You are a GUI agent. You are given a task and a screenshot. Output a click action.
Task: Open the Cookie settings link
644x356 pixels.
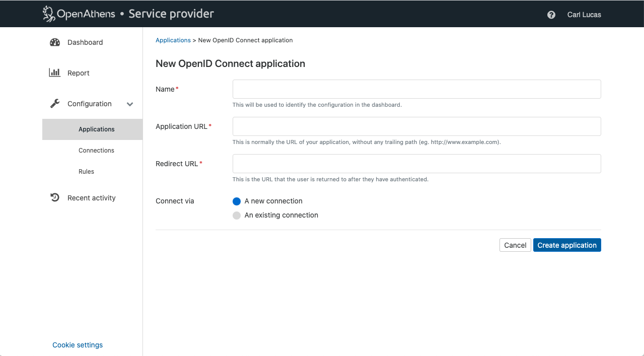tap(78, 345)
